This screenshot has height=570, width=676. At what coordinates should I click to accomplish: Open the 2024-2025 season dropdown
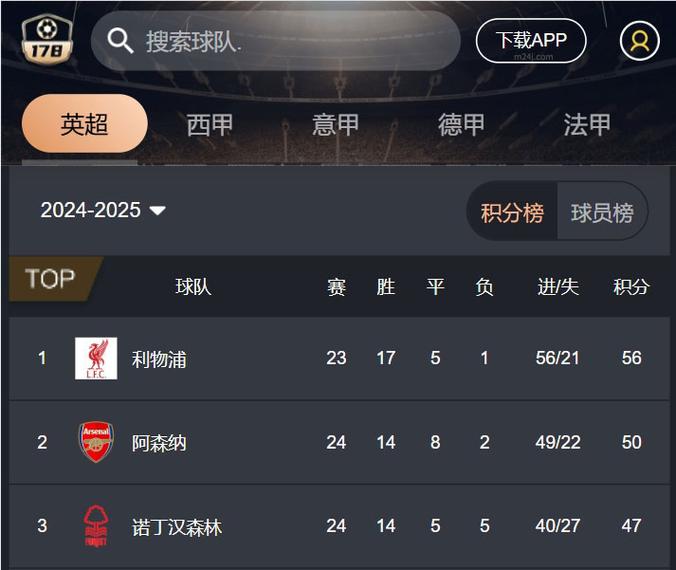(x=91, y=210)
